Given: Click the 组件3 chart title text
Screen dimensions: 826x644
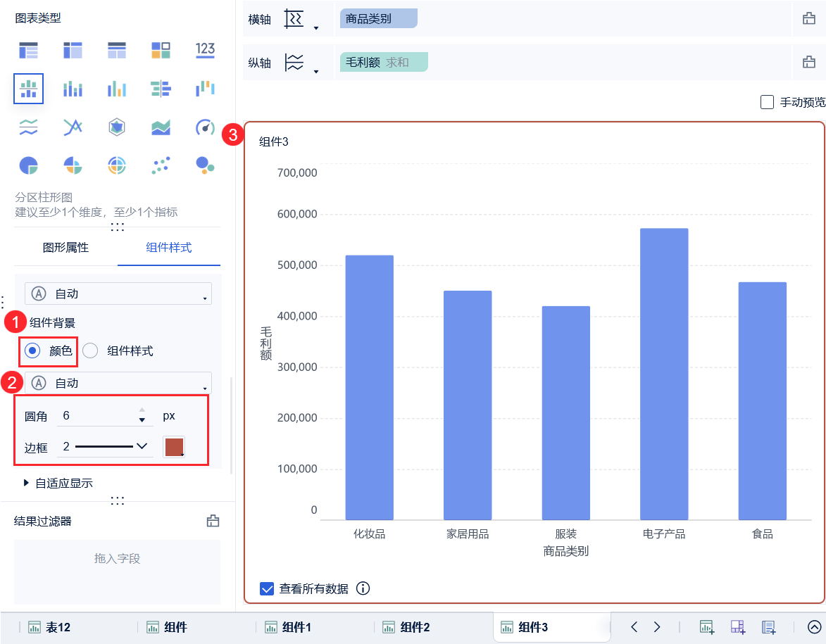Looking at the screenshot, I should (x=274, y=141).
